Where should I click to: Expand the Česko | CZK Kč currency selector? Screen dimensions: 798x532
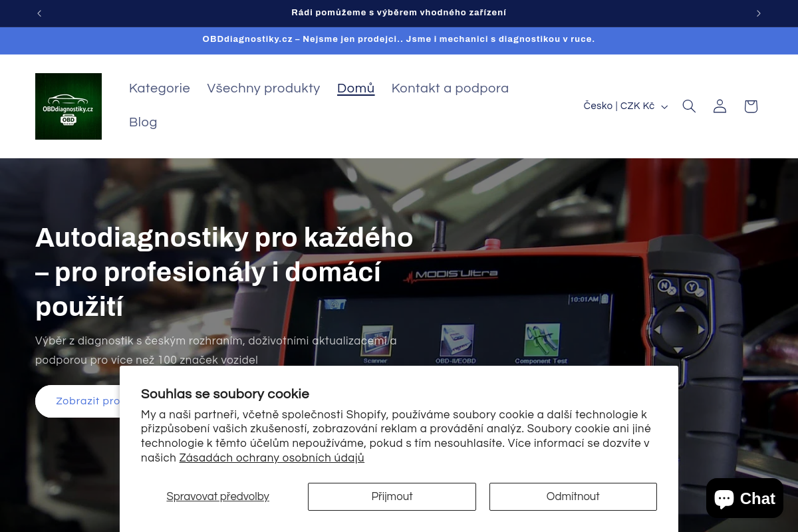pyautogui.click(x=624, y=106)
